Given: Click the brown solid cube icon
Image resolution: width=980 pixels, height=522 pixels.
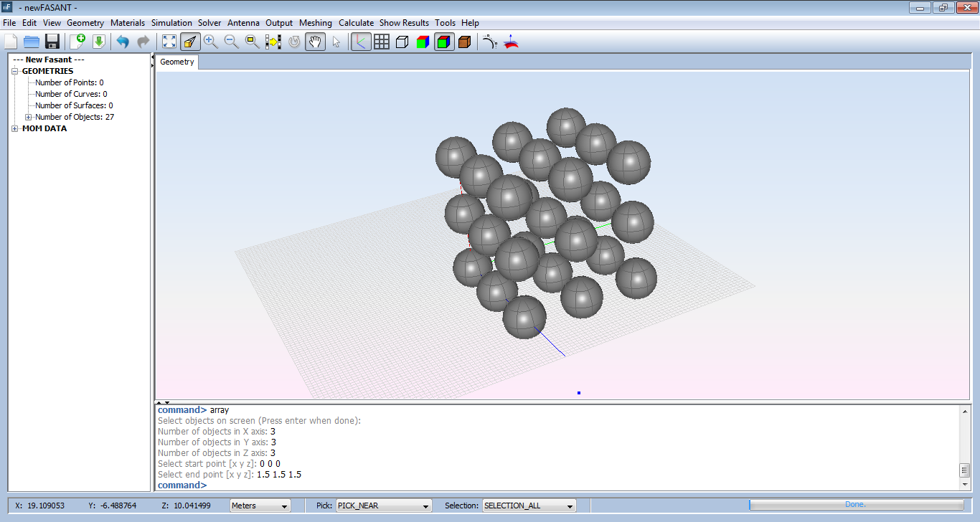Looking at the screenshot, I should coord(464,42).
